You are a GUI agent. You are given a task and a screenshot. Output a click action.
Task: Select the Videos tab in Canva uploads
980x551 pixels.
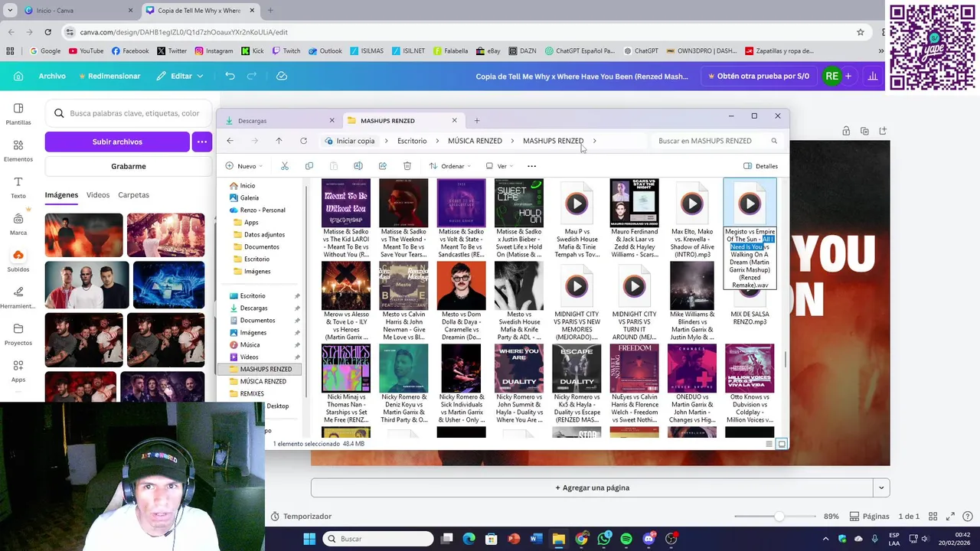click(x=98, y=195)
